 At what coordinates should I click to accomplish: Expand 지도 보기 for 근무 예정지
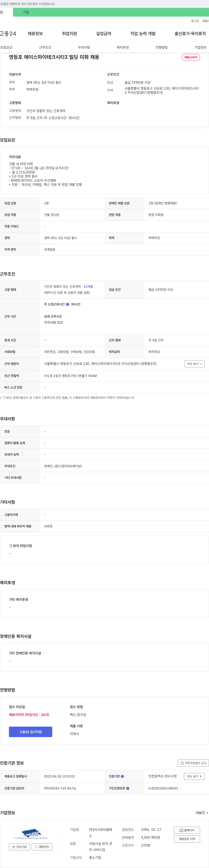(195, 364)
